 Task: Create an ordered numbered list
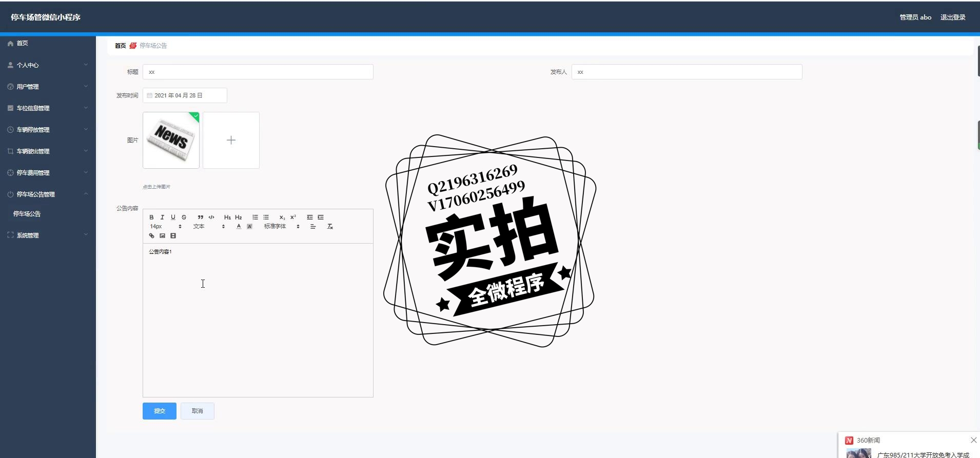tap(255, 217)
